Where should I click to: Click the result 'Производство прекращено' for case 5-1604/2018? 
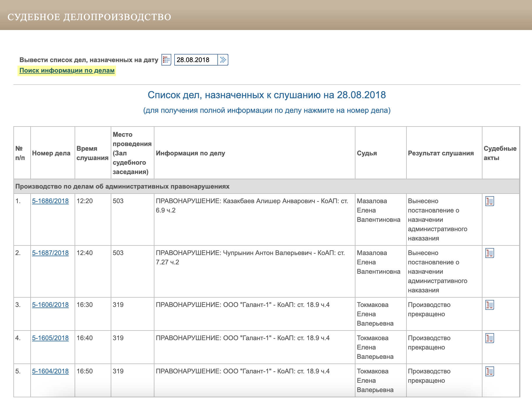pos(429,376)
